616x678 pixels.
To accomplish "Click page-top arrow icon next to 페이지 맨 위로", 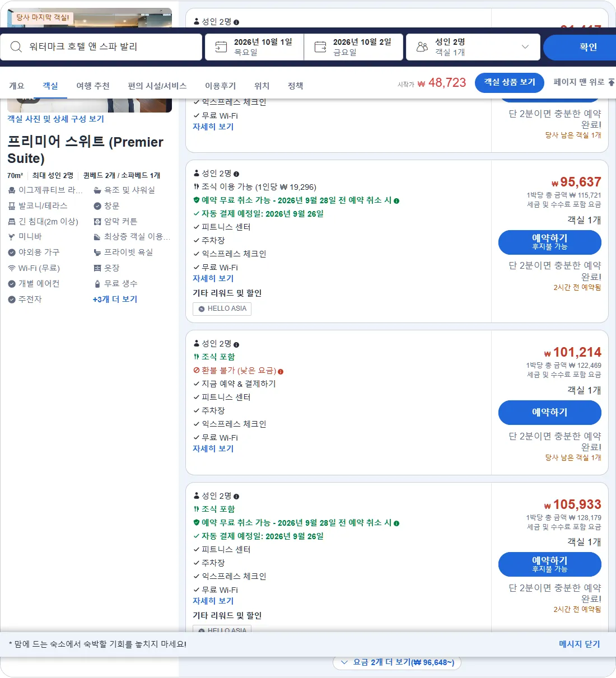I will coord(611,82).
